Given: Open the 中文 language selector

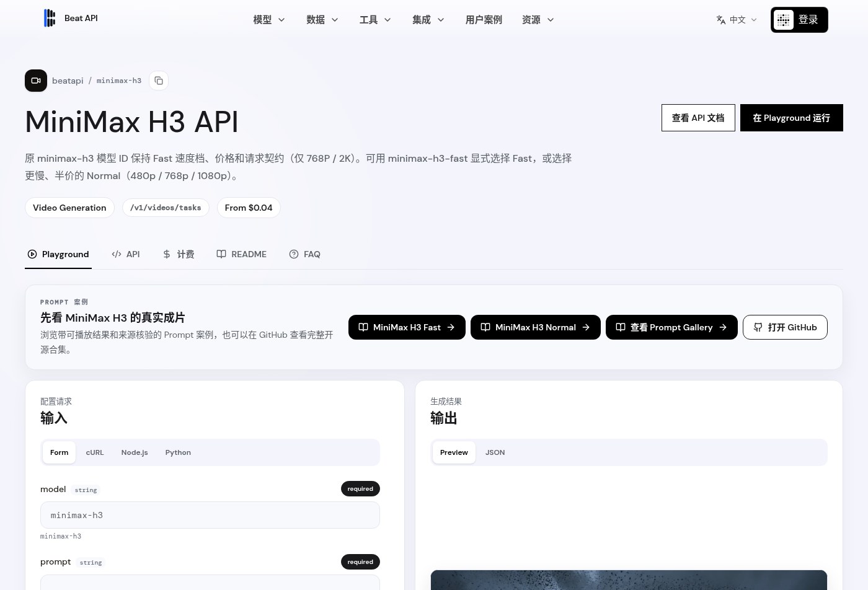Looking at the screenshot, I should [x=737, y=20].
